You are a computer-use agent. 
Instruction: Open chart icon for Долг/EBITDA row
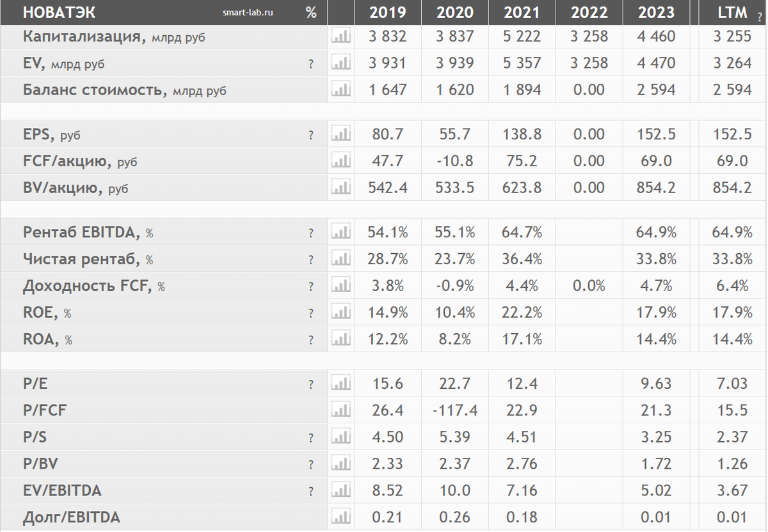pos(341,517)
